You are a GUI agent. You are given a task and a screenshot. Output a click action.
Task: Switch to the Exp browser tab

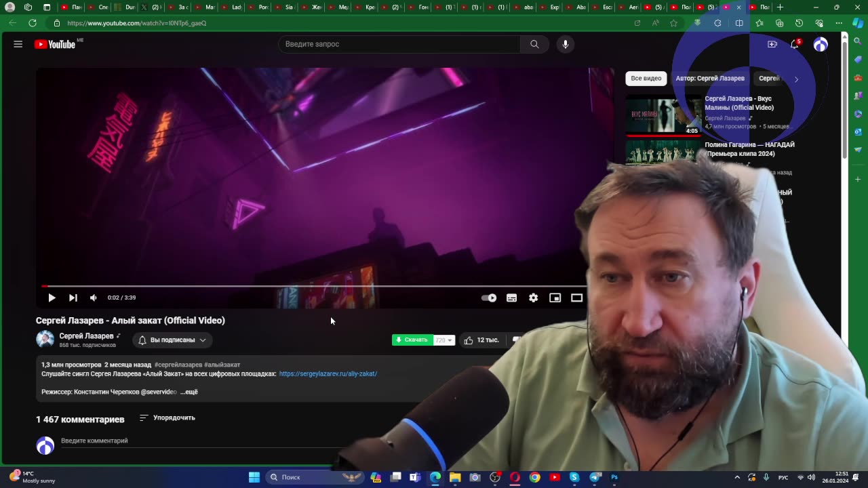click(x=549, y=7)
